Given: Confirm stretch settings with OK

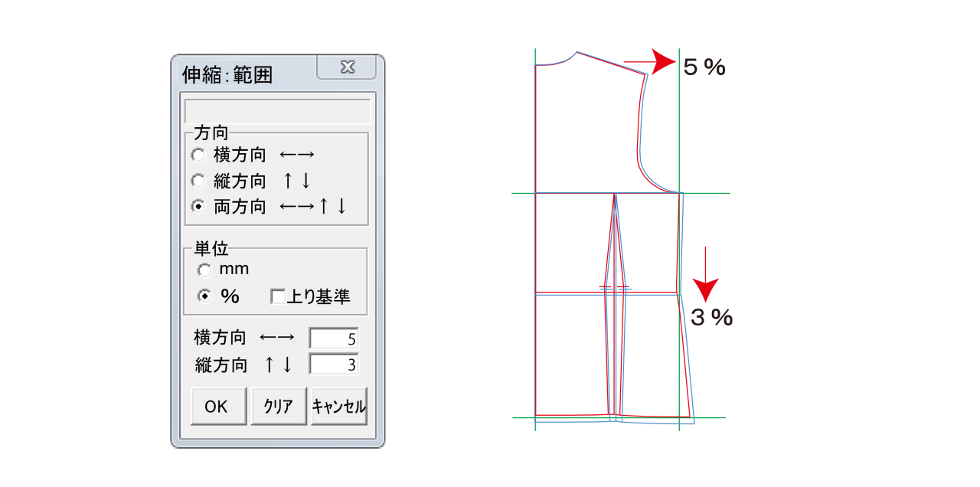Looking at the screenshot, I should coord(217,407).
